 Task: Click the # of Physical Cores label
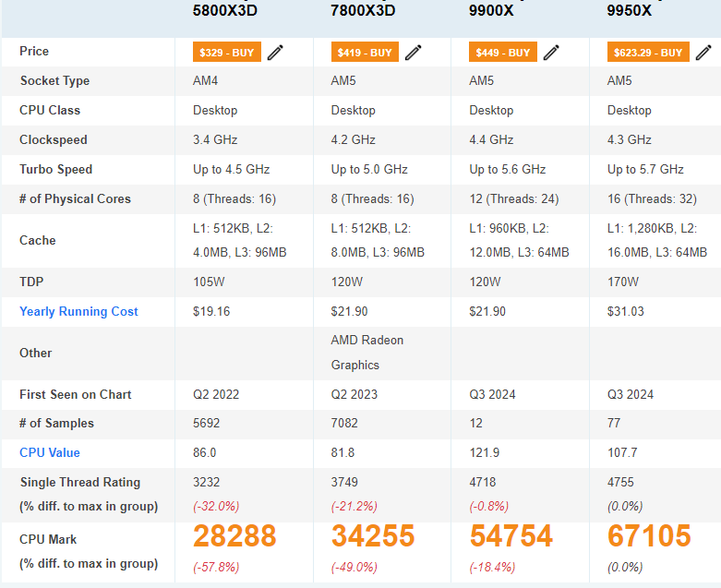(75, 198)
